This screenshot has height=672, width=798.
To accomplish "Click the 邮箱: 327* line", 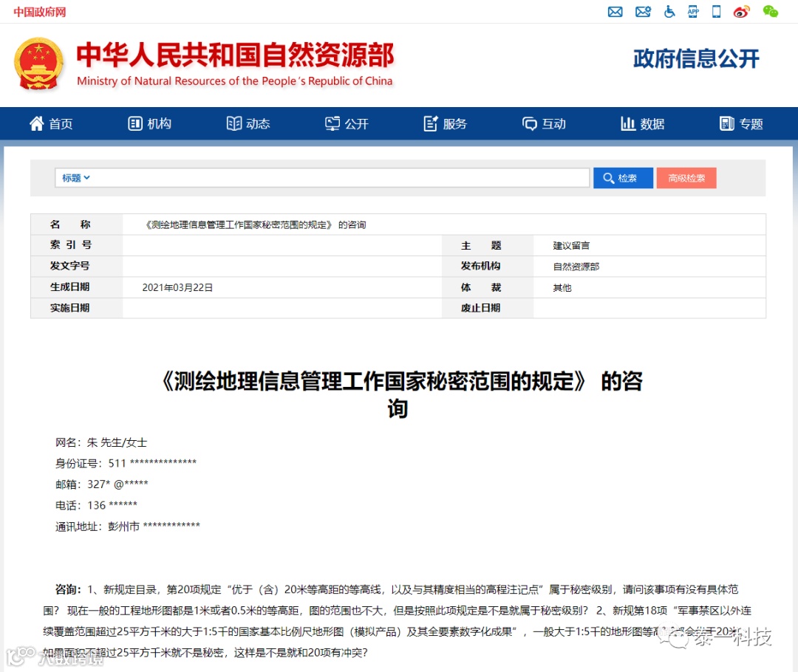I will point(102,484).
